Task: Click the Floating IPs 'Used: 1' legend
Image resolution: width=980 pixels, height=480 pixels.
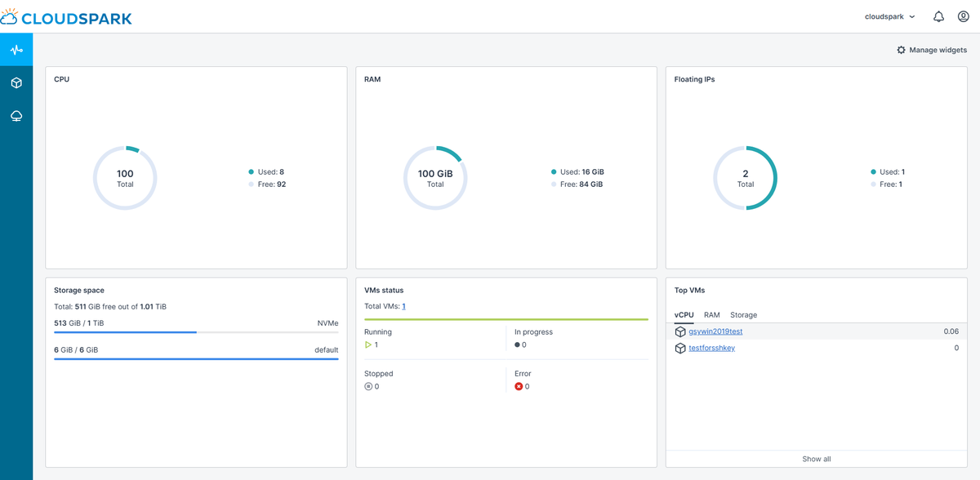Action: [x=888, y=172]
